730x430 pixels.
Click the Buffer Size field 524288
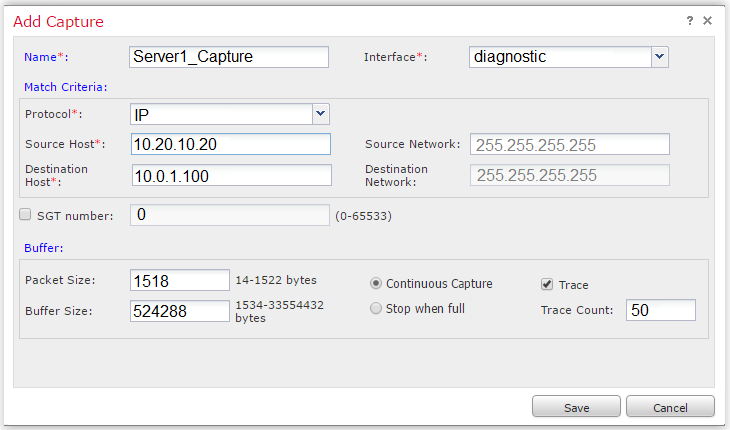coord(180,311)
